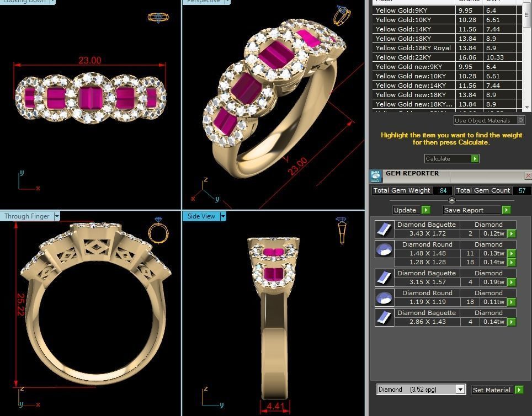Open the Through Finger viewport dropdown arrow
The width and height of the screenshot is (532, 416).
pyautogui.click(x=57, y=216)
